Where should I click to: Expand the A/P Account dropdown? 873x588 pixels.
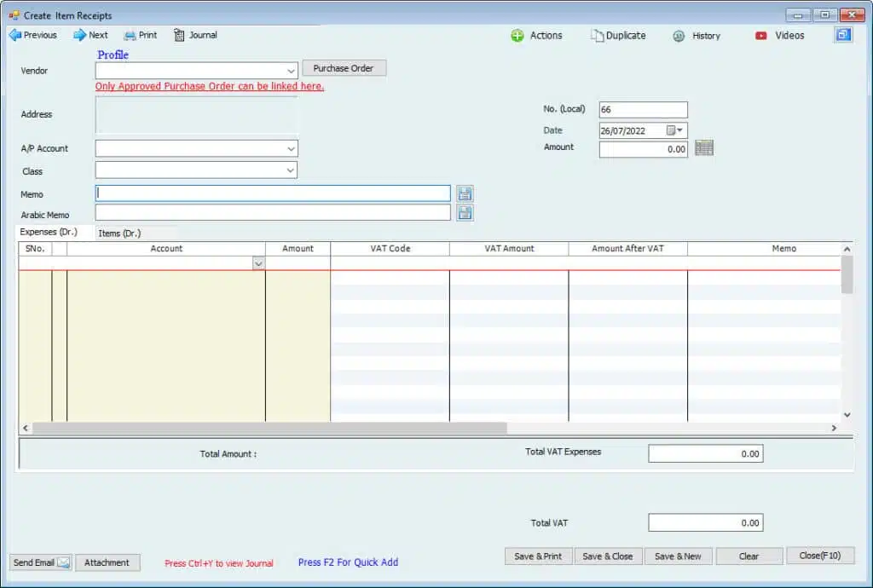[x=291, y=148]
